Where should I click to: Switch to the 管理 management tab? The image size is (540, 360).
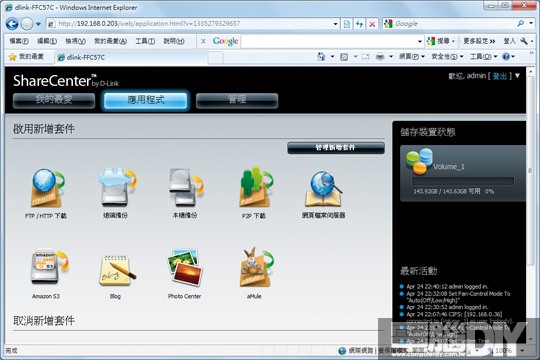tap(237, 101)
